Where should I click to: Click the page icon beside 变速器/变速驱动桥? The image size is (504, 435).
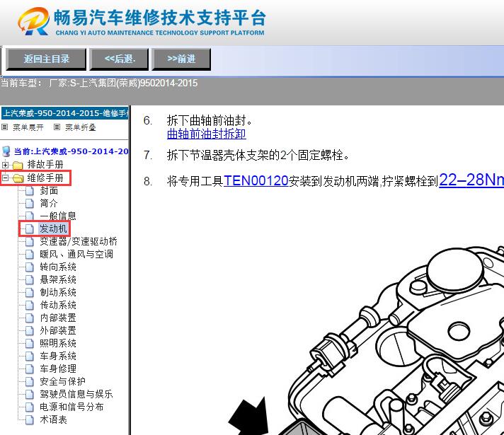pos(30,242)
